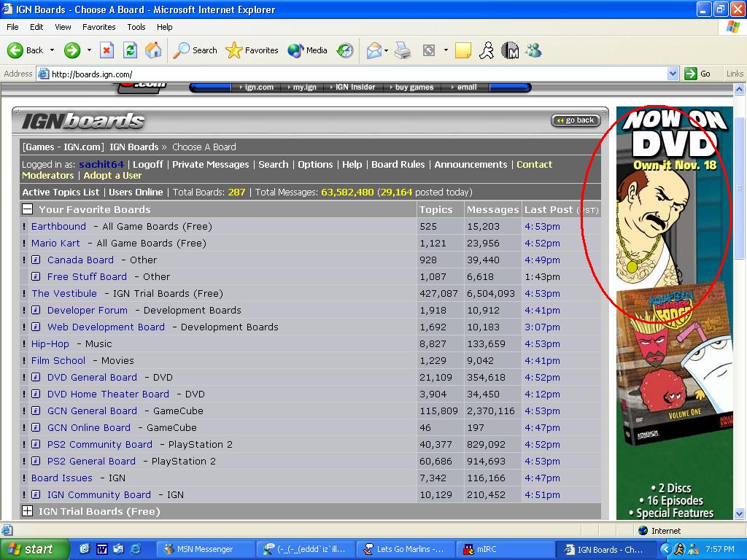Open the Search pane in toolbar

pos(195,50)
